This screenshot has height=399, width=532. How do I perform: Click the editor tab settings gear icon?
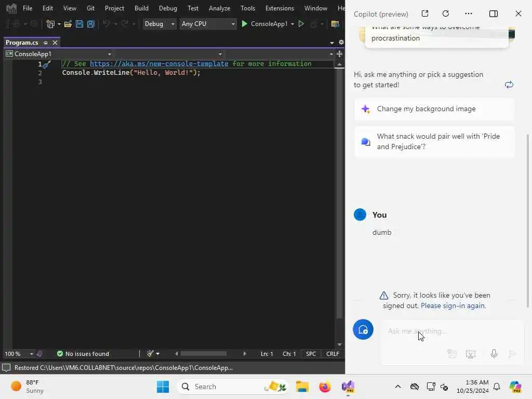[341, 42]
